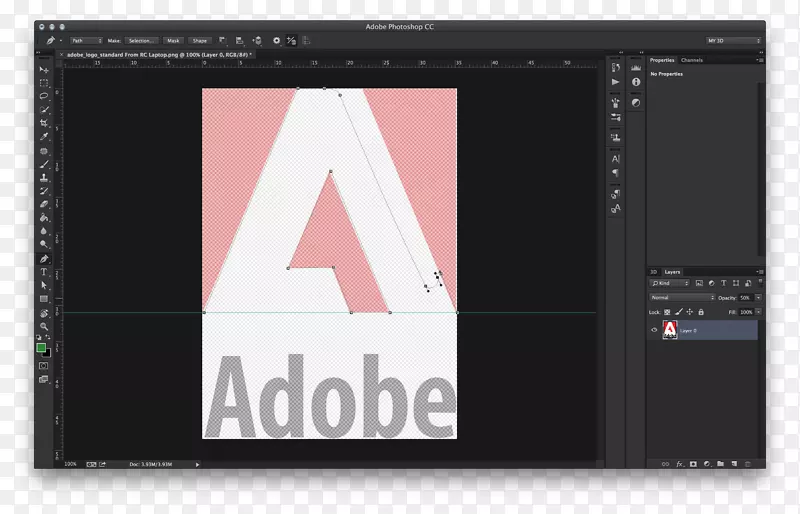Screen dimensions: 800x514
Task: Open path operations dropdown
Action: coord(222,40)
